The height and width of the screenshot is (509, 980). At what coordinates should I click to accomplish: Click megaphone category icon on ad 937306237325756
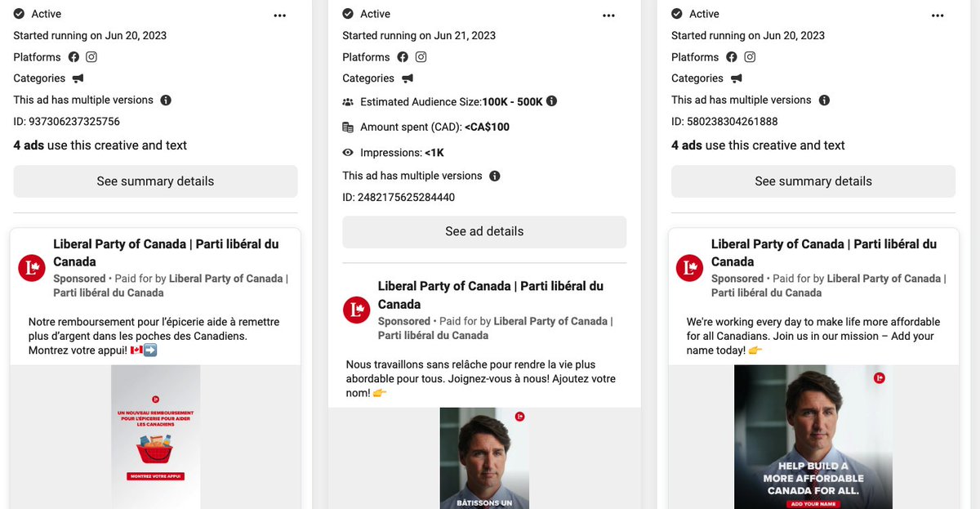[78, 78]
